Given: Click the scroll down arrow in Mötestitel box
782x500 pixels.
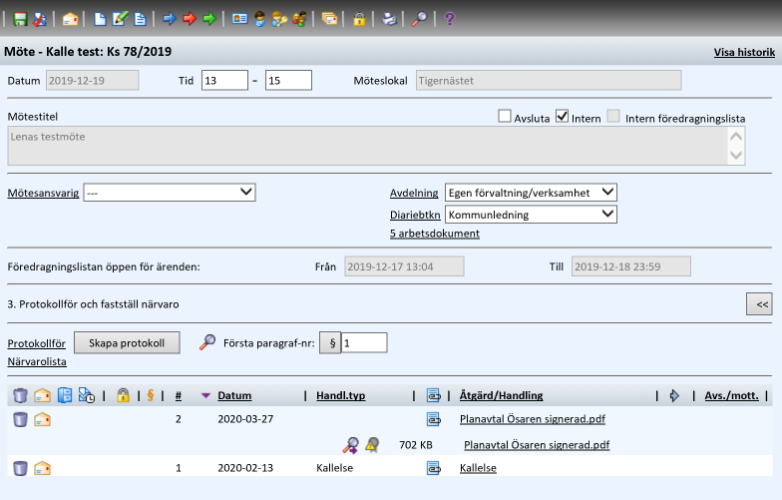Looking at the screenshot, I should tap(736, 155).
